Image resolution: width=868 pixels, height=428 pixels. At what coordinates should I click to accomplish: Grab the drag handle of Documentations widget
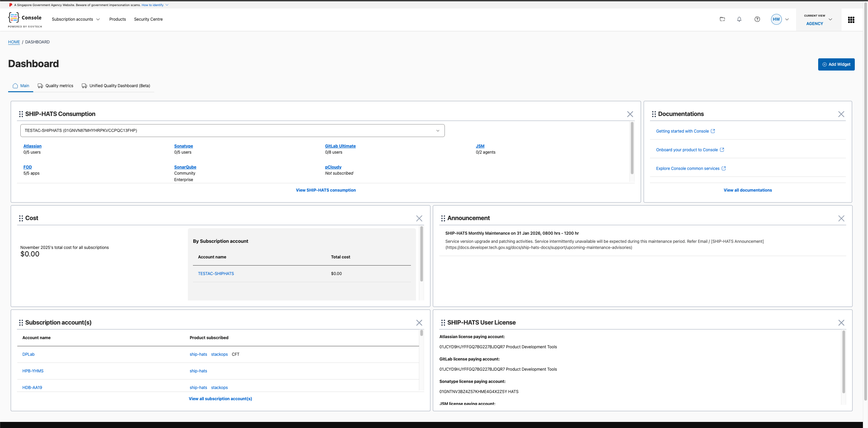(x=654, y=114)
